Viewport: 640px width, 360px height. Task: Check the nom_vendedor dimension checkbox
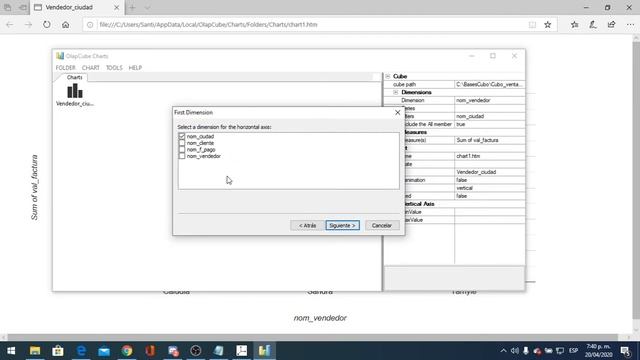click(x=182, y=156)
